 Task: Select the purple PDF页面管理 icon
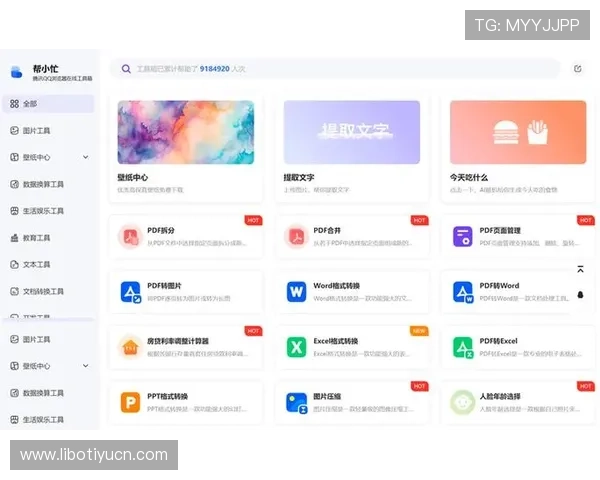463,237
